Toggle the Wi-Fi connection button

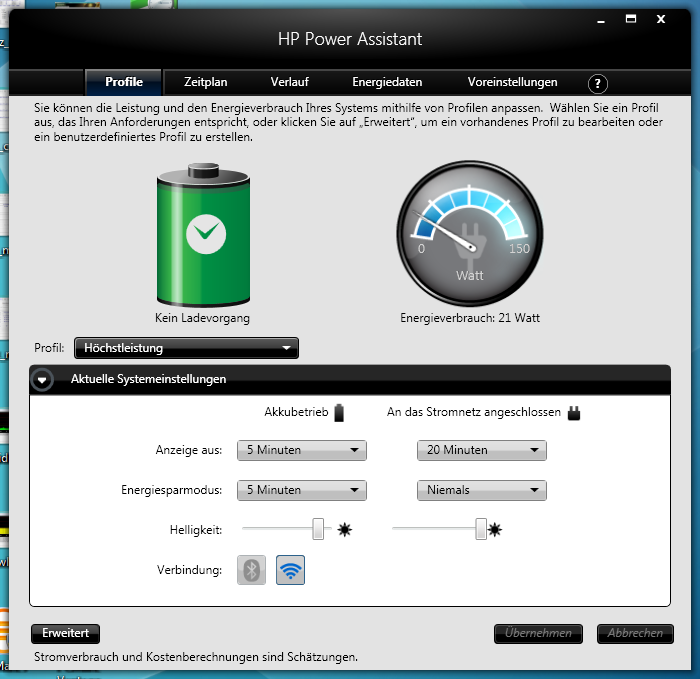(291, 570)
